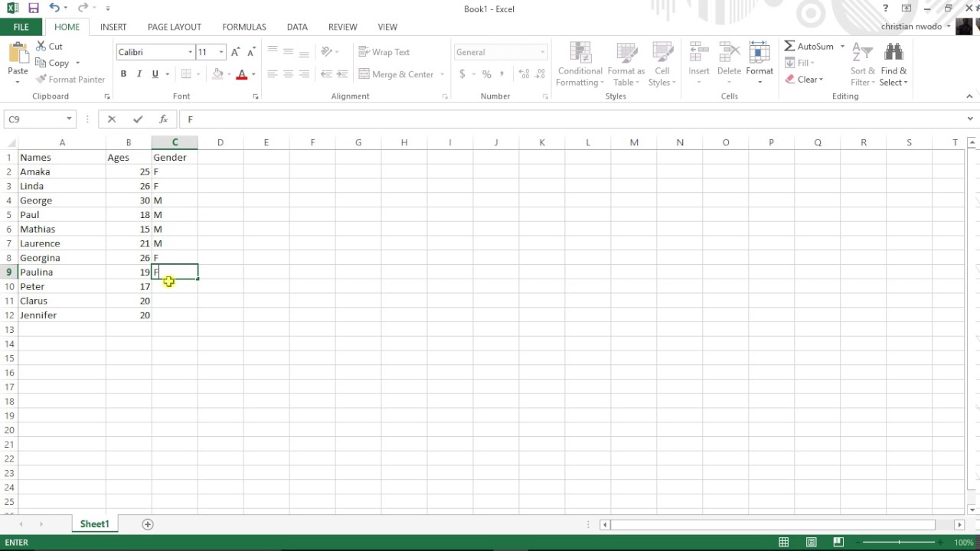The image size is (980, 551).
Task: Cancel the formula bar entry
Action: coord(112,119)
